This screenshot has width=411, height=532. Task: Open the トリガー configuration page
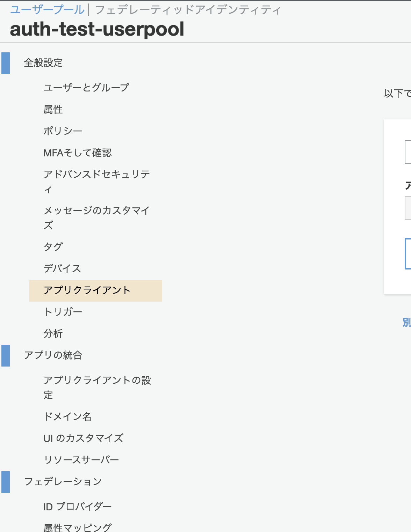coord(63,312)
